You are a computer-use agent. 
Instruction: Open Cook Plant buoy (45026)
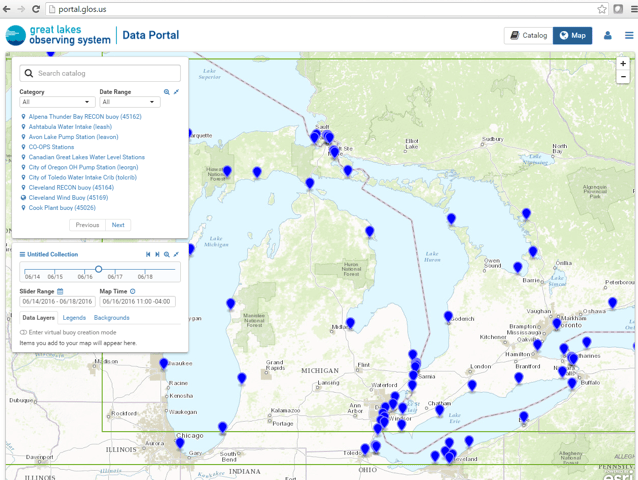(62, 208)
